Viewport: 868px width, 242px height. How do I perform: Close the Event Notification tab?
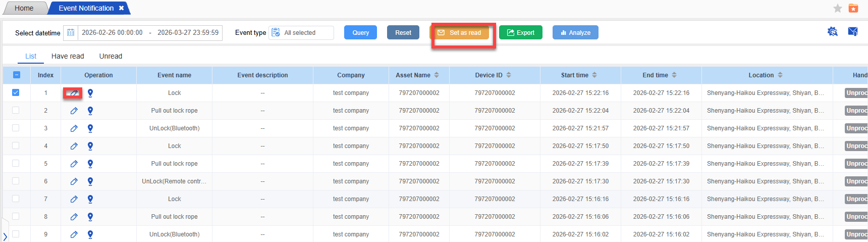(121, 8)
